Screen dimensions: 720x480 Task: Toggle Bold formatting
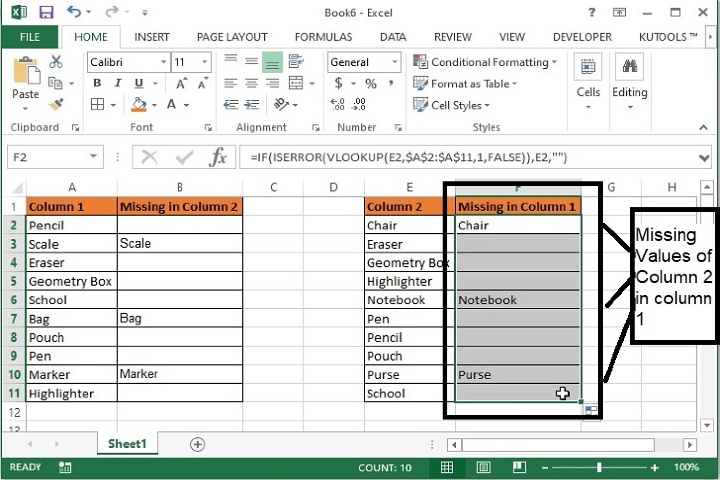pos(98,84)
